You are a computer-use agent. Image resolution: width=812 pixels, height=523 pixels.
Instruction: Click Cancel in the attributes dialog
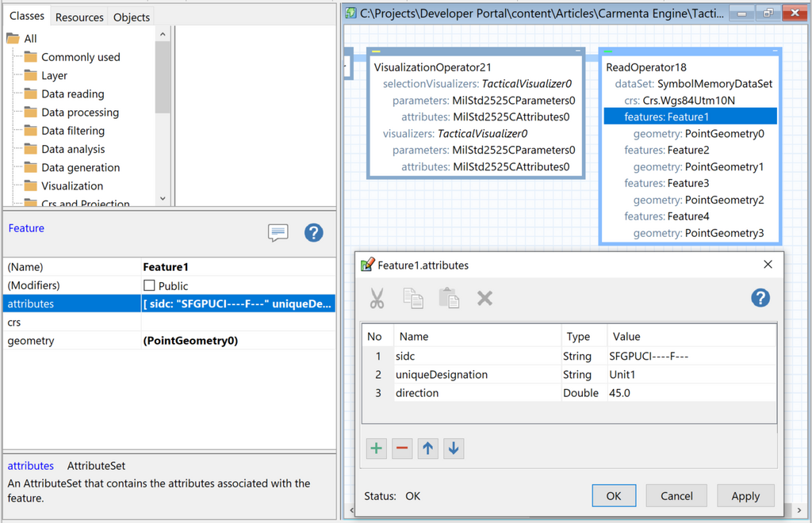point(676,496)
